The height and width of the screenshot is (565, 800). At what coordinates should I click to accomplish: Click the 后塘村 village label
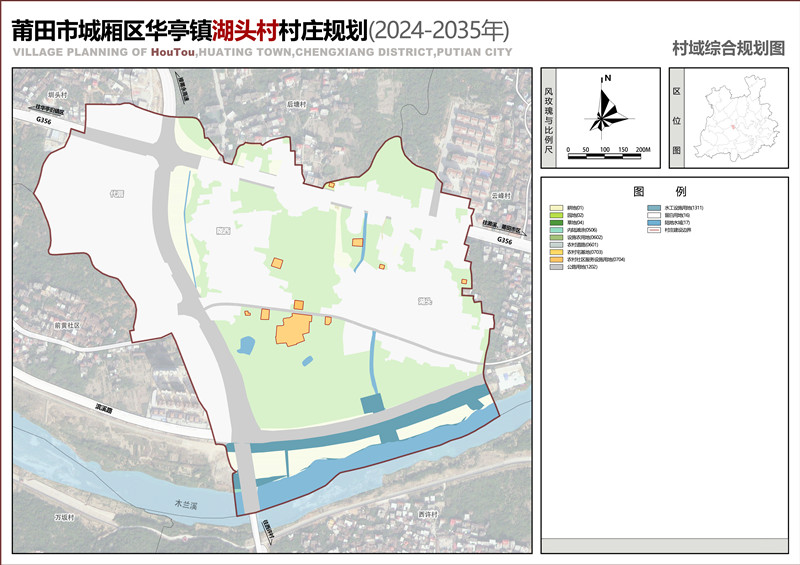click(x=296, y=103)
